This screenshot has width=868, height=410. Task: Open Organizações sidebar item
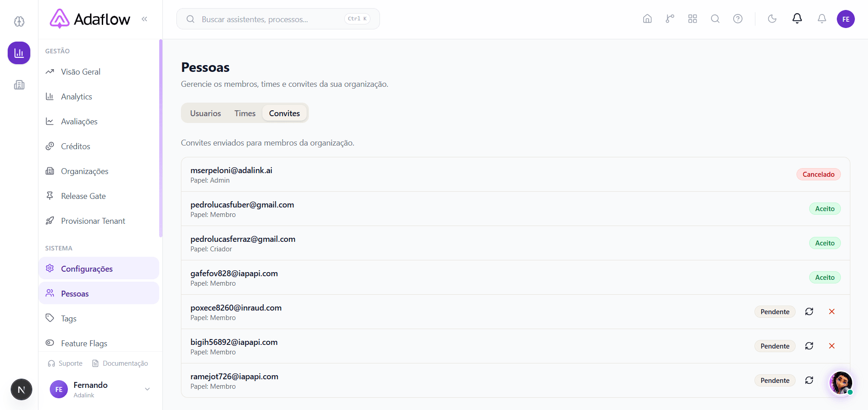click(x=99, y=171)
